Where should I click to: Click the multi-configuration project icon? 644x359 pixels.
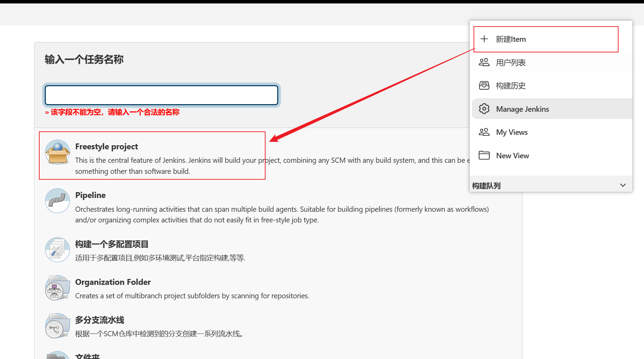click(58, 250)
